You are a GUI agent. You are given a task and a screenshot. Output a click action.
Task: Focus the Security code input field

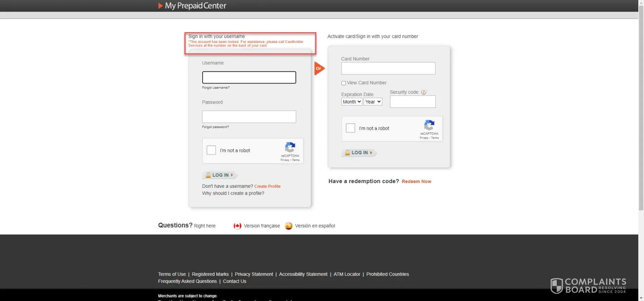pyautogui.click(x=413, y=102)
